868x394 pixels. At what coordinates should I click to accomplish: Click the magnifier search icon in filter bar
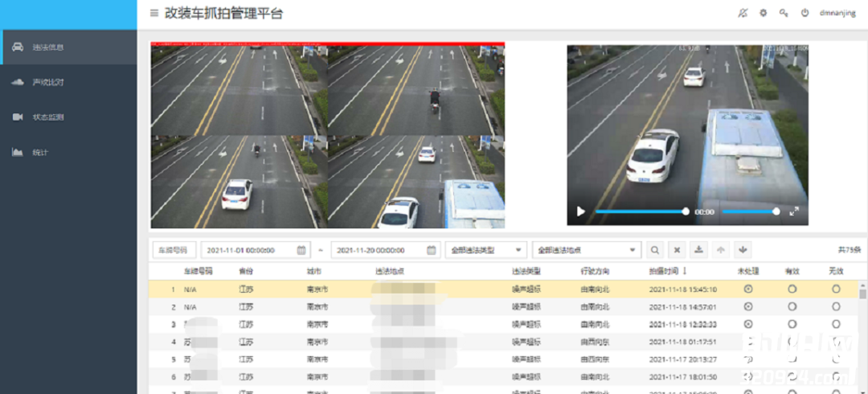(x=655, y=250)
